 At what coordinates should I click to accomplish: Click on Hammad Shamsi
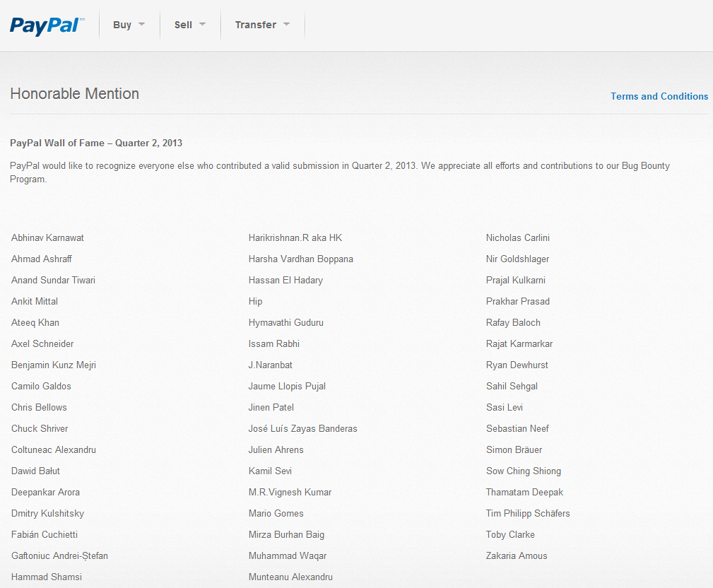(x=47, y=577)
